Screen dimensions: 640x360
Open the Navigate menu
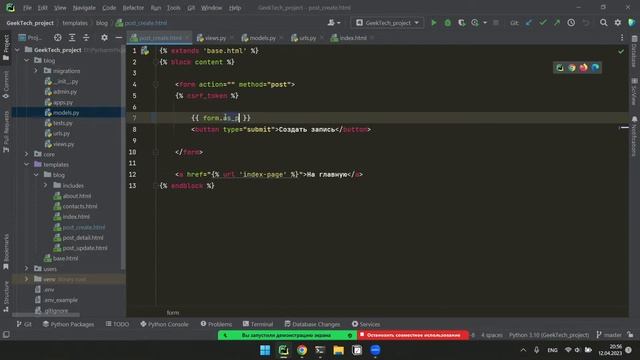(x=84, y=8)
